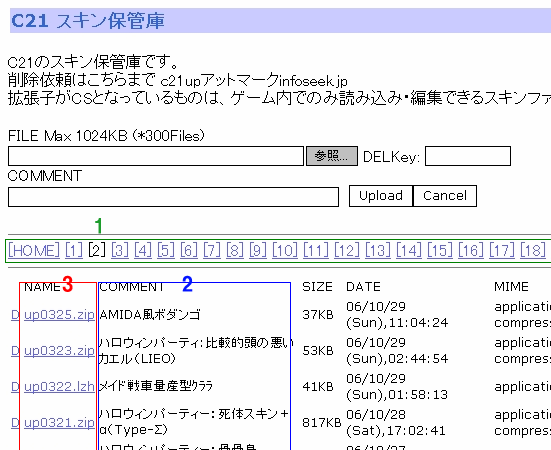
Task: Click the D delete link for up0323.zip
Action: pyautogui.click(x=15, y=351)
